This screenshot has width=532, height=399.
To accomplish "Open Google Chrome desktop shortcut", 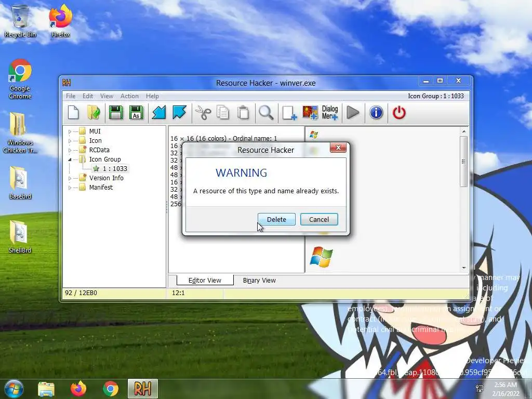I will click(20, 79).
